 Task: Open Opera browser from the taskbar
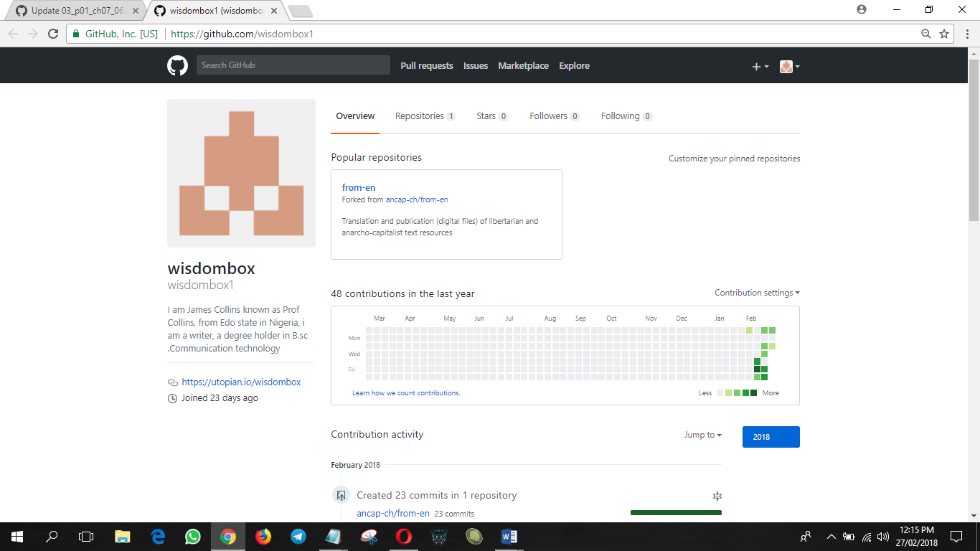click(x=404, y=536)
